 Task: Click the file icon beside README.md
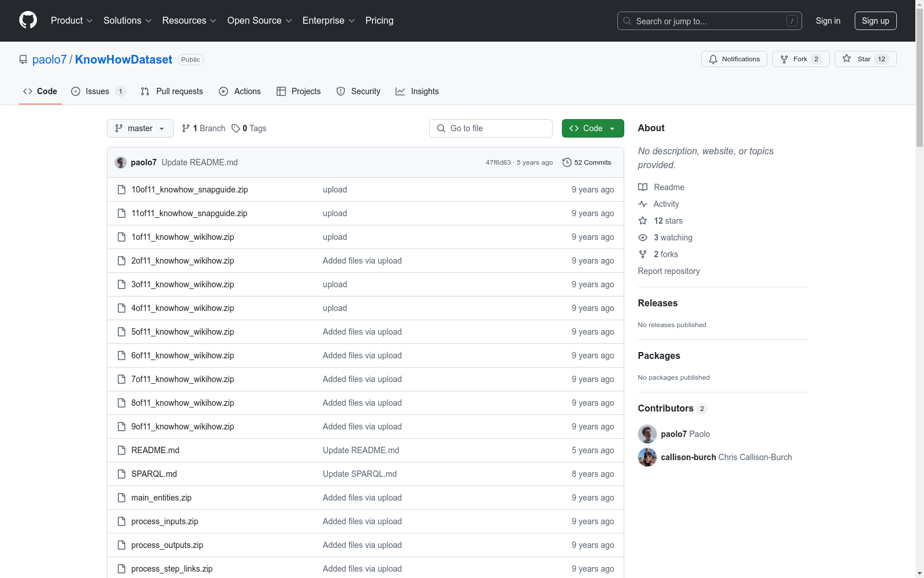(x=121, y=450)
